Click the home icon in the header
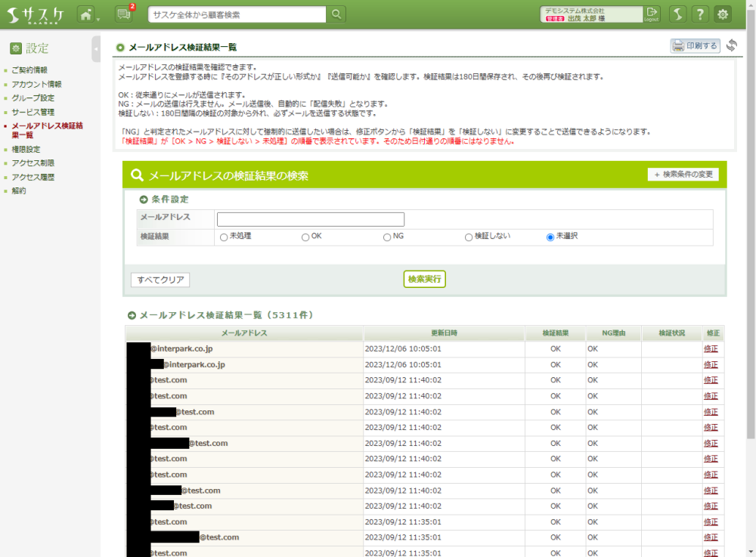This screenshot has width=756, height=557. 85,14
